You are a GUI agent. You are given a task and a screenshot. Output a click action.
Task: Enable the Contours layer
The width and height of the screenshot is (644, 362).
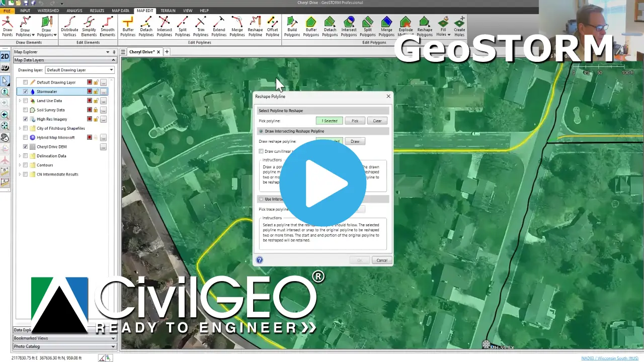point(25,165)
